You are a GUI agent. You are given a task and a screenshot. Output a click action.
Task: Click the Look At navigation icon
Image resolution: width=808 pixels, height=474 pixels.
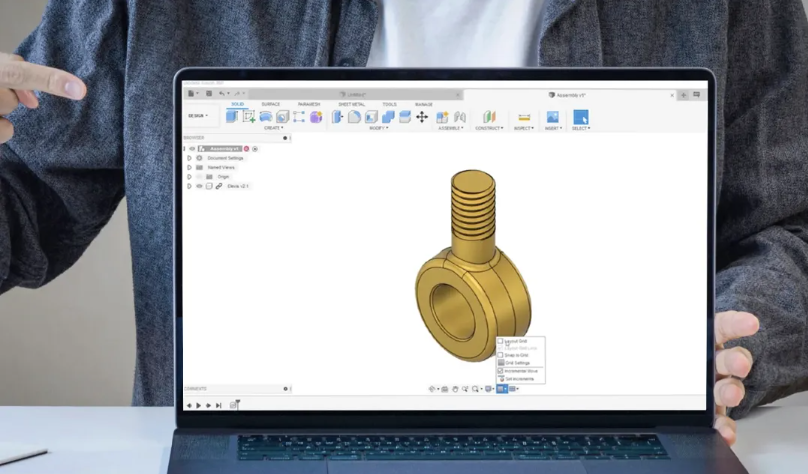pyautogui.click(x=445, y=389)
